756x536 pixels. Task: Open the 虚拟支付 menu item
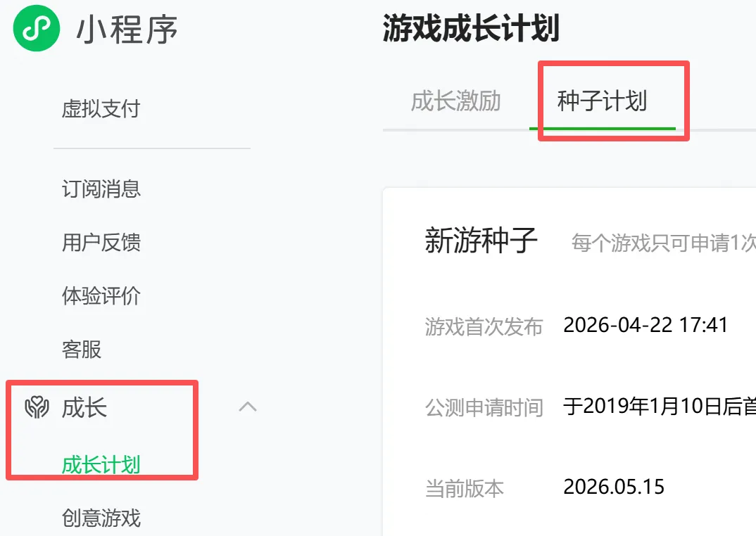pyautogui.click(x=101, y=108)
